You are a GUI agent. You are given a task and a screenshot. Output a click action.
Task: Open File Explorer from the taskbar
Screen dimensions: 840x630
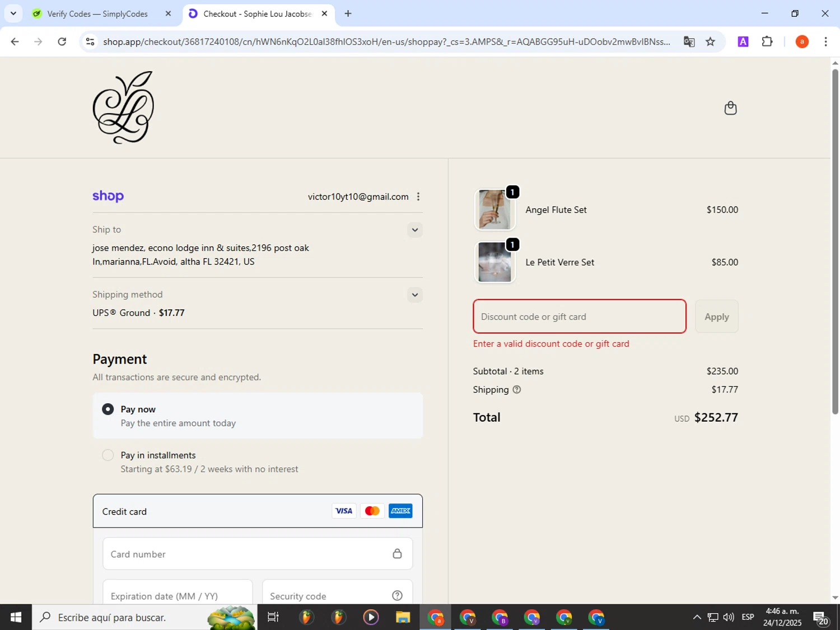[403, 617]
